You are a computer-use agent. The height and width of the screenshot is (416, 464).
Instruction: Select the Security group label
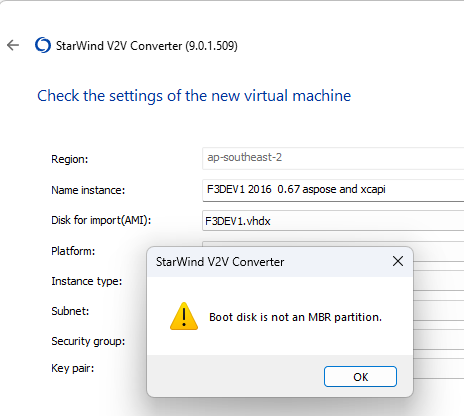click(88, 341)
